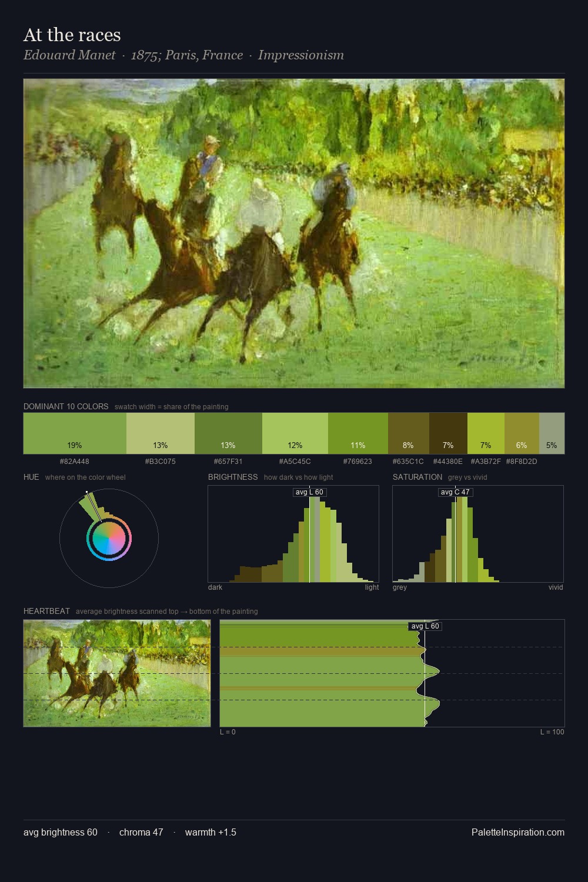588x882 pixels.
Task: Choose the 12% light green swatch #A5C45C
Action: [295, 433]
